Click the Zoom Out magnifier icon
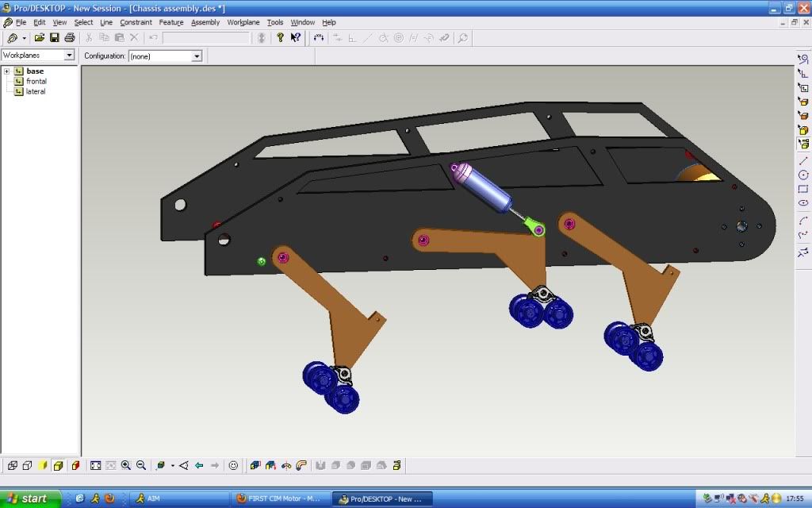Screen dimensions: 812x508 pos(140,466)
